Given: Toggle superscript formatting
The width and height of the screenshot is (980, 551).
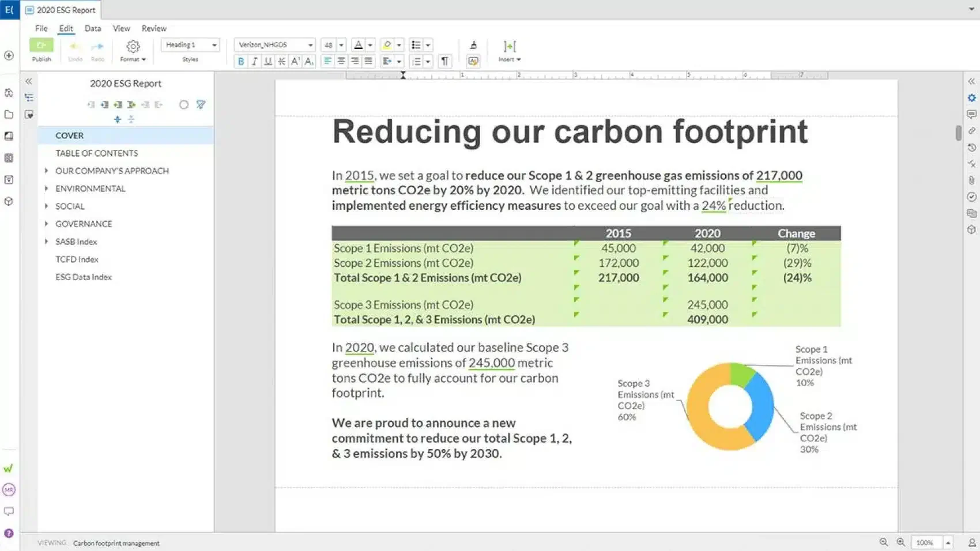Looking at the screenshot, I should (x=295, y=61).
